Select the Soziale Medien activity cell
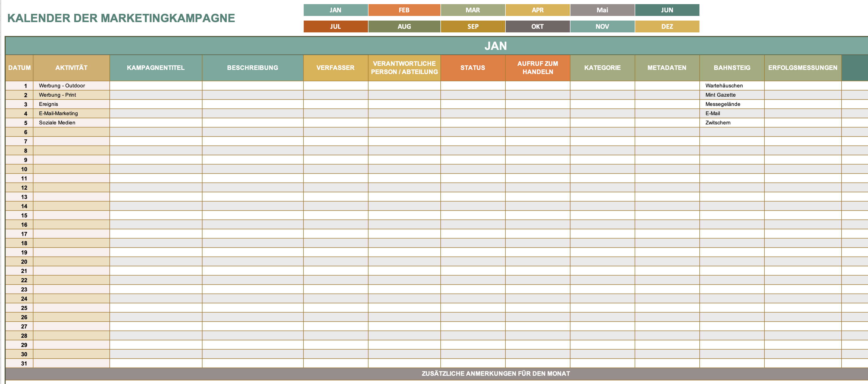 coord(71,123)
